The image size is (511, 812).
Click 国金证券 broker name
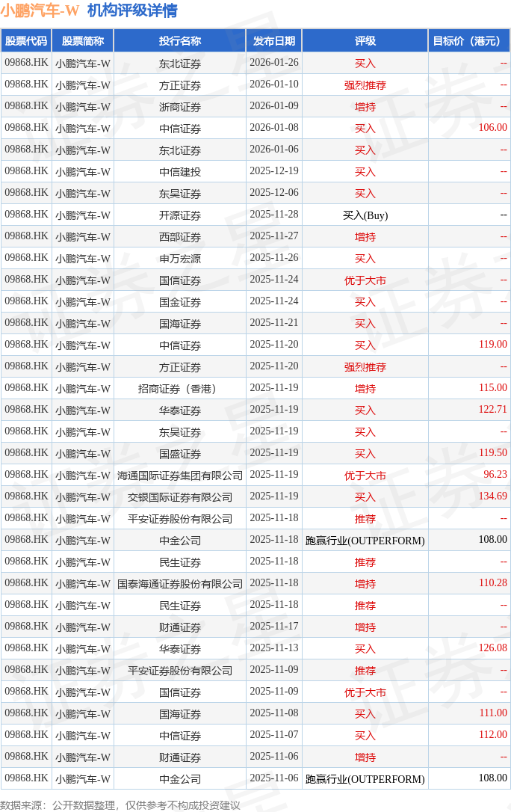pyautogui.click(x=180, y=302)
